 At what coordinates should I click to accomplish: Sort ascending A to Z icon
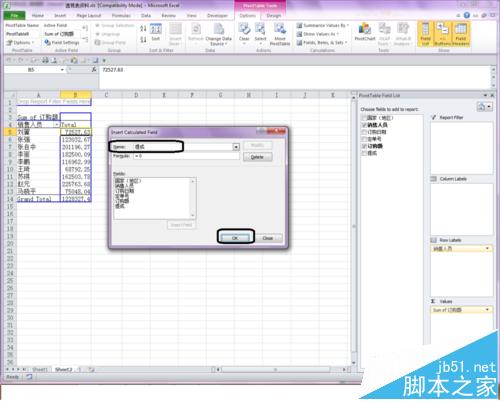(x=143, y=29)
